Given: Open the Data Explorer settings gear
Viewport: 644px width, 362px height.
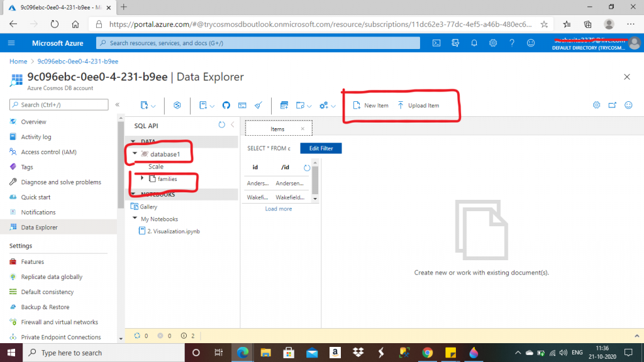Looking at the screenshot, I should (x=596, y=105).
